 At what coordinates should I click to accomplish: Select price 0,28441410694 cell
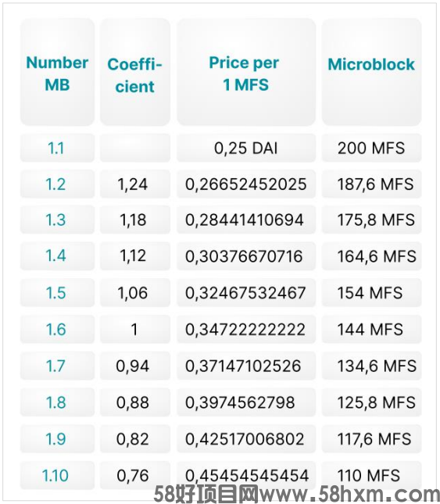(246, 220)
